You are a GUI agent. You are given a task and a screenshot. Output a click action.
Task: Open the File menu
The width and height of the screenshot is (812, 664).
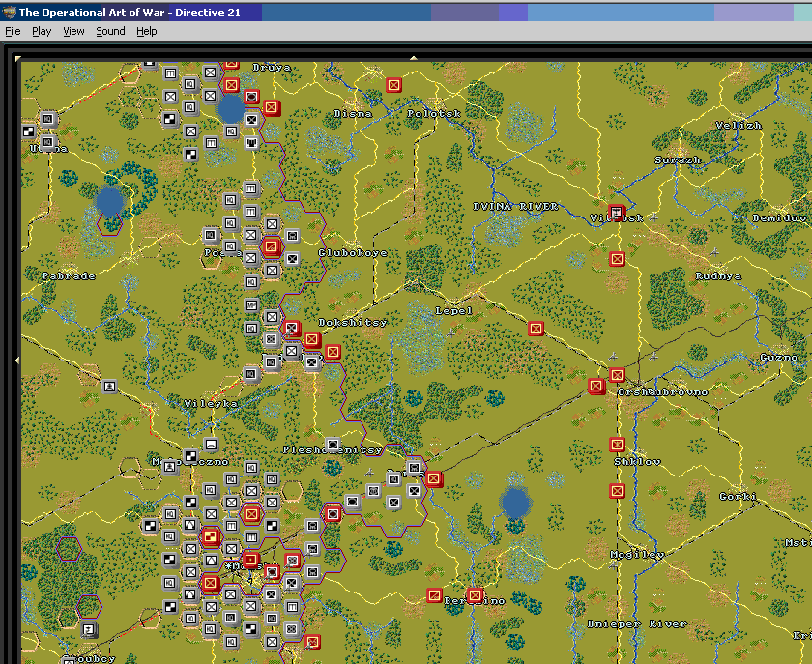pos(13,31)
